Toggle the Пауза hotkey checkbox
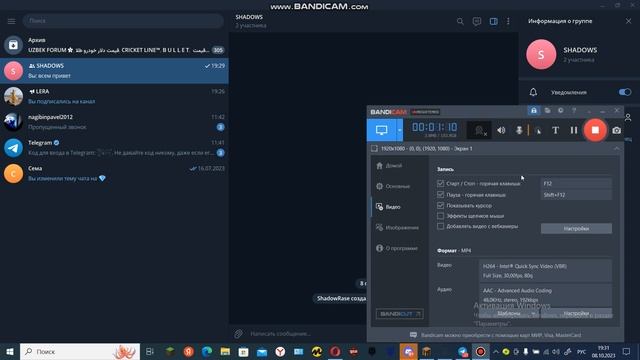Viewport: 640px width, 360px height. click(x=440, y=195)
